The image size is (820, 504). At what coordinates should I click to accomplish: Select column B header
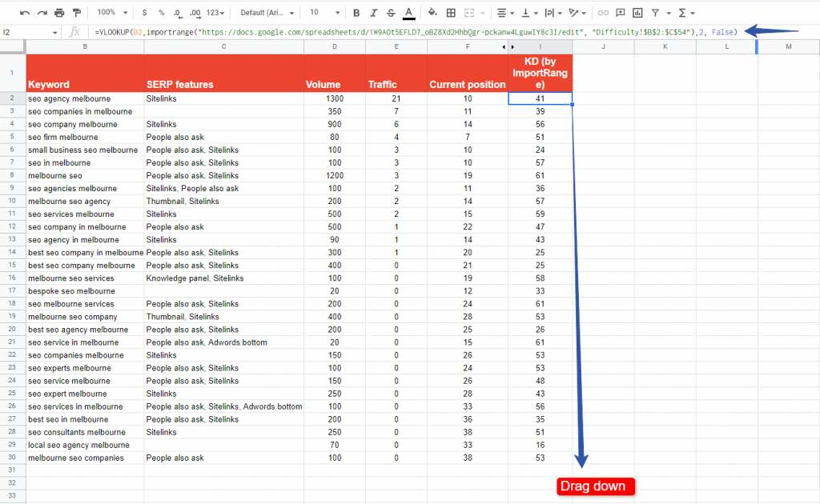tap(85, 47)
